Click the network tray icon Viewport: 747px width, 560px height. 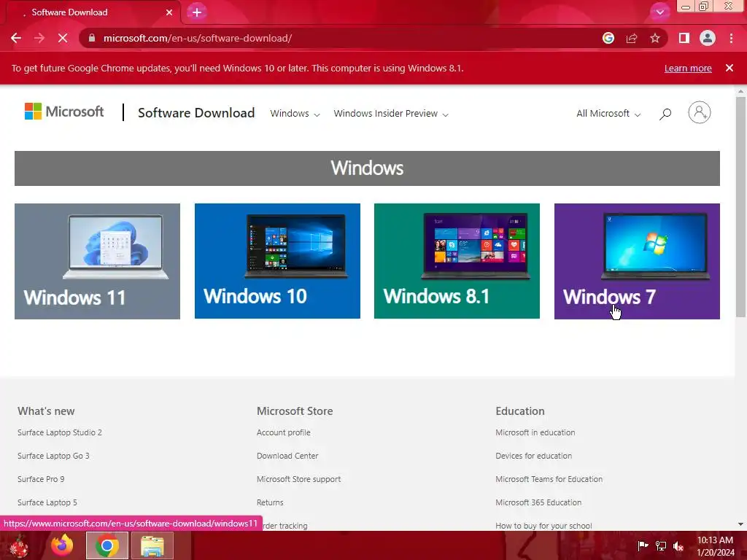[x=661, y=545]
